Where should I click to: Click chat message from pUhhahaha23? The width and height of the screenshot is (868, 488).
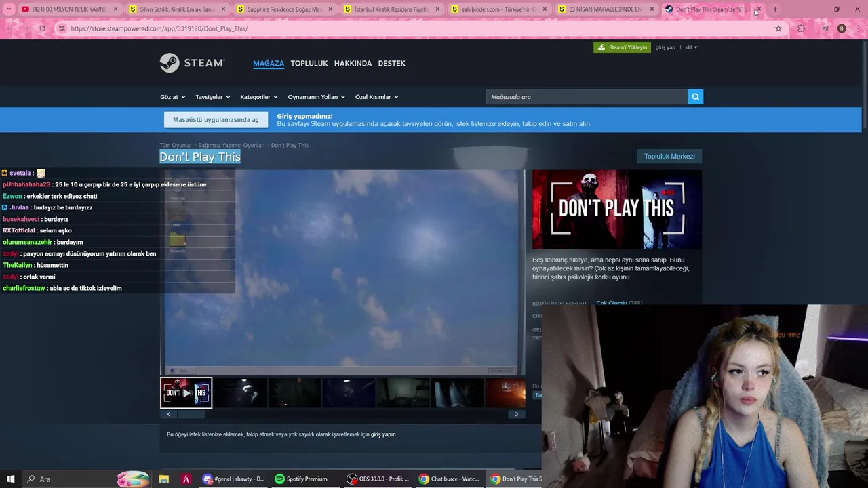pyautogui.click(x=104, y=184)
